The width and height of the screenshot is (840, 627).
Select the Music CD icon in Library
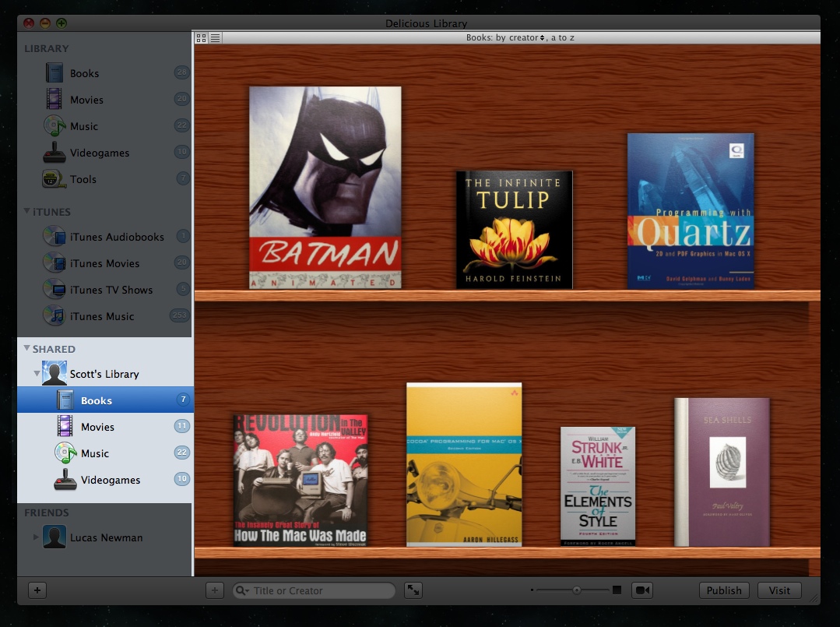pos(54,125)
